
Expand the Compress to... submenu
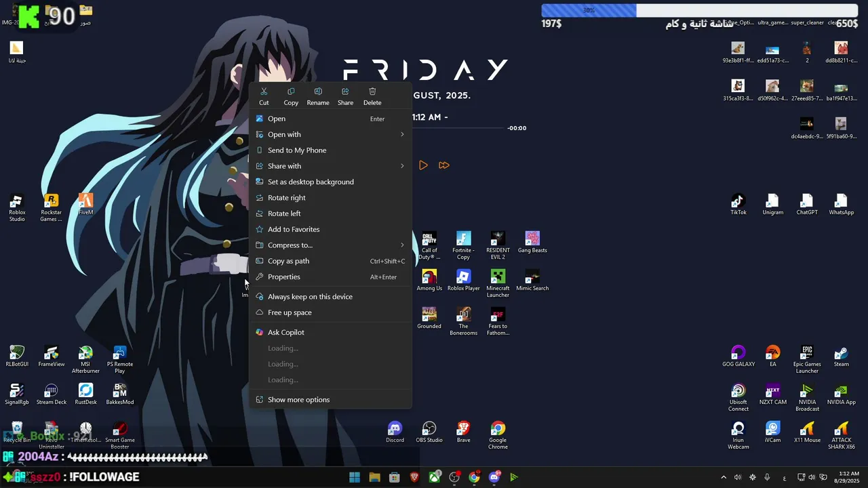click(330, 245)
